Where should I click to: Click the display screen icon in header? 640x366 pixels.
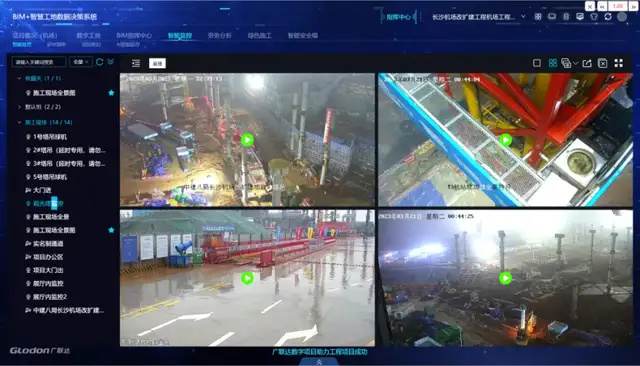(552, 17)
